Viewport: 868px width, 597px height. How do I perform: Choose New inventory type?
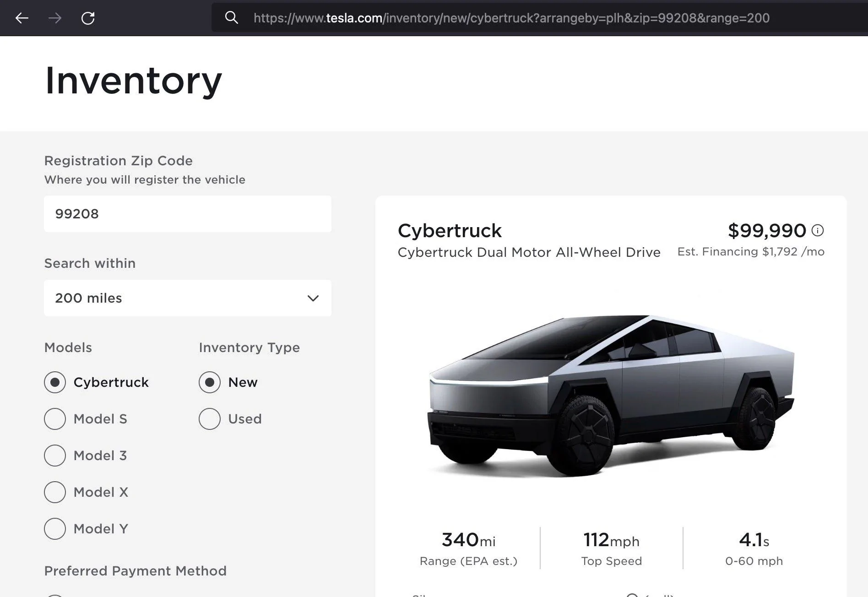pyautogui.click(x=210, y=382)
